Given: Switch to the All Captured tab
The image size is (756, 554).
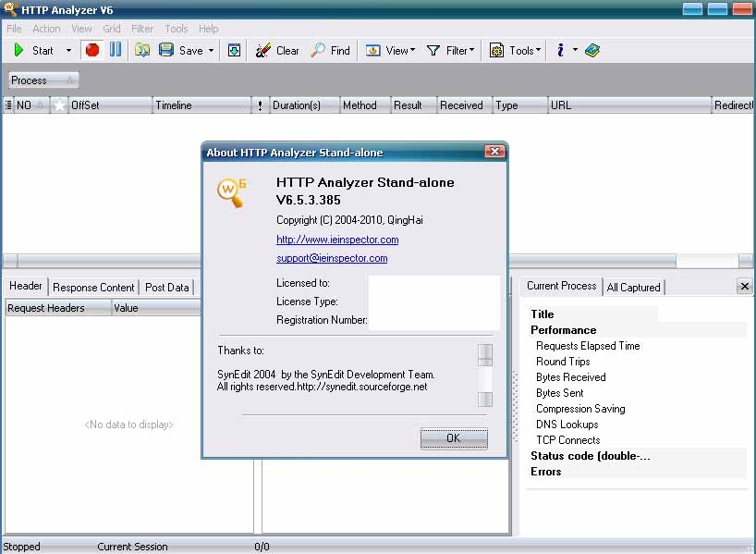Looking at the screenshot, I should 633,288.
